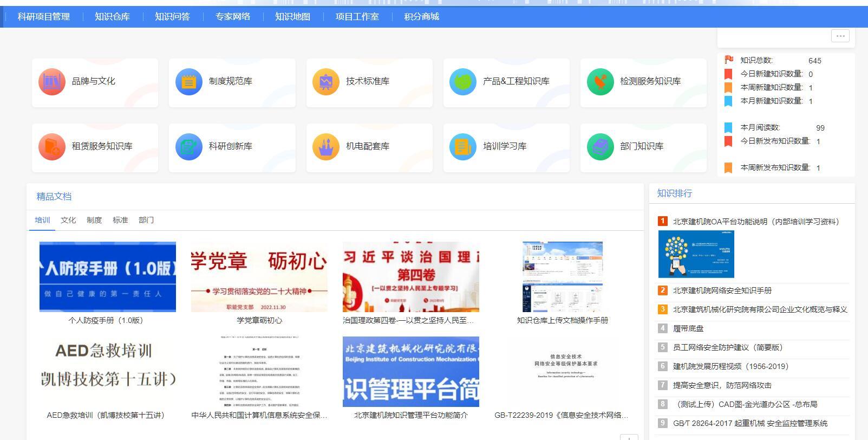Select the 检测服务知识库 green icon
Image resolution: width=868 pixels, height=440 pixels.
point(600,82)
